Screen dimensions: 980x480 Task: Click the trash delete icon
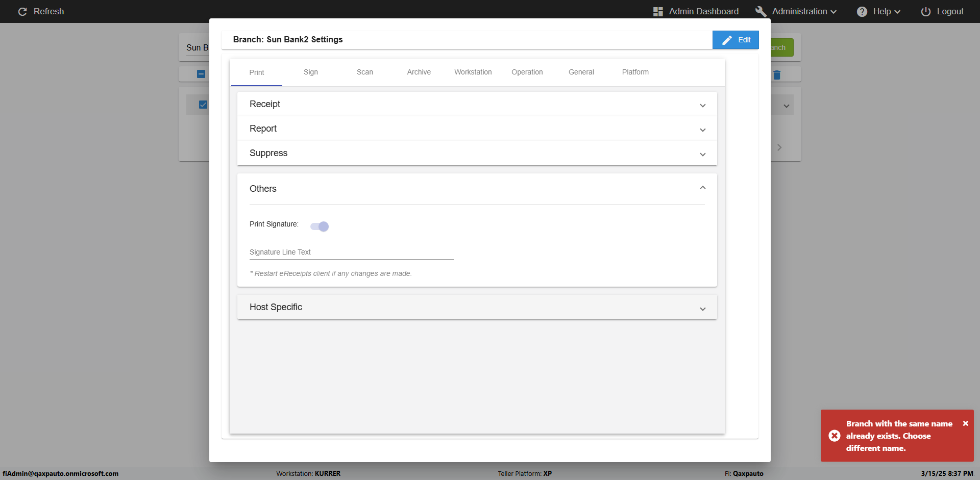(x=777, y=75)
